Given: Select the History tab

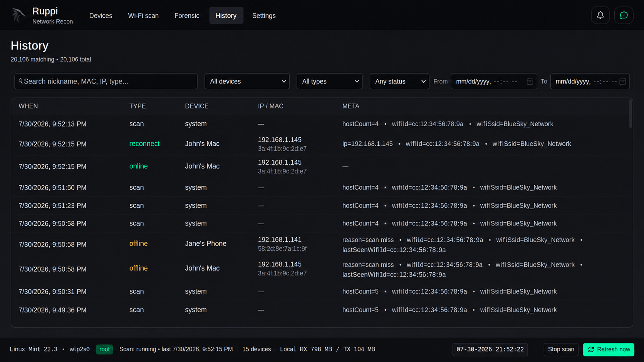Looking at the screenshot, I should tap(226, 15).
